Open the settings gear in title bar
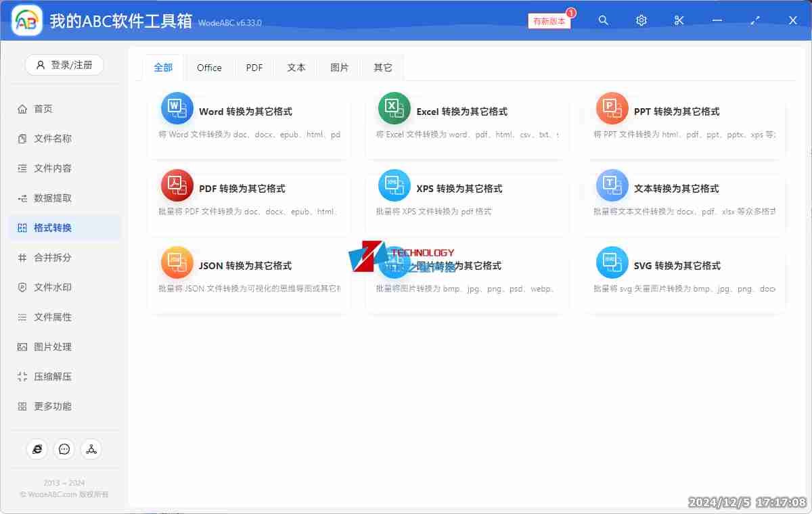The image size is (812, 514). point(641,20)
